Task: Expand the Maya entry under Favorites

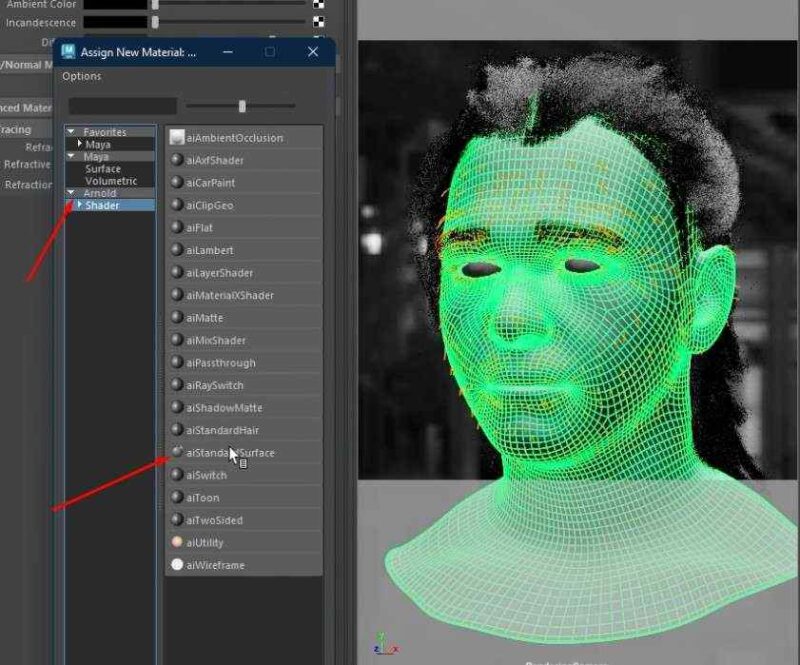Action: click(x=80, y=143)
